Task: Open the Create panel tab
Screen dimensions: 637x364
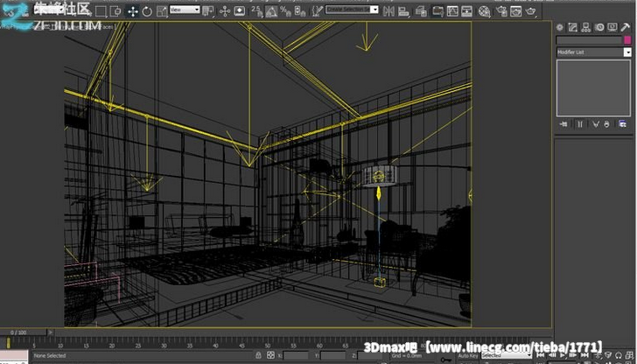Action: [561, 26]
